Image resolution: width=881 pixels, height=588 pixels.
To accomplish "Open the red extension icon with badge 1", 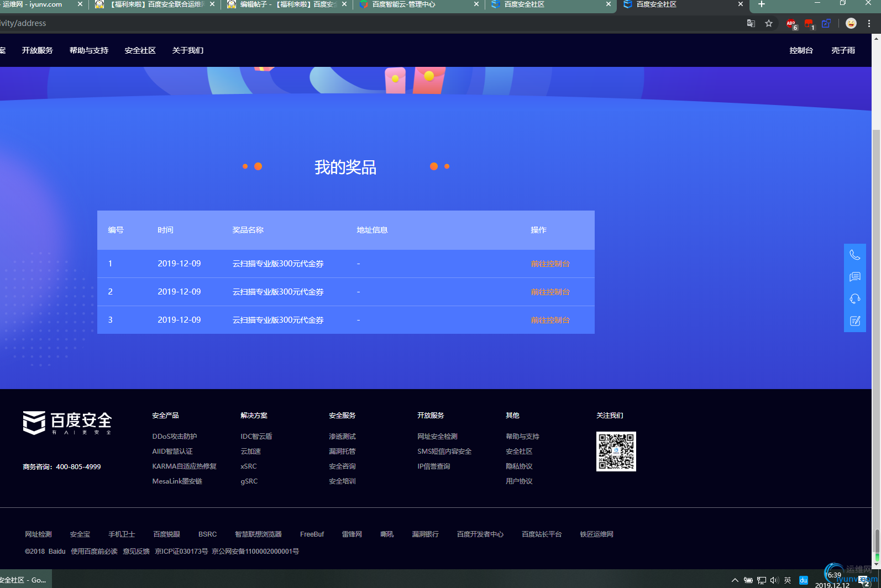I will tap(809, 24).
